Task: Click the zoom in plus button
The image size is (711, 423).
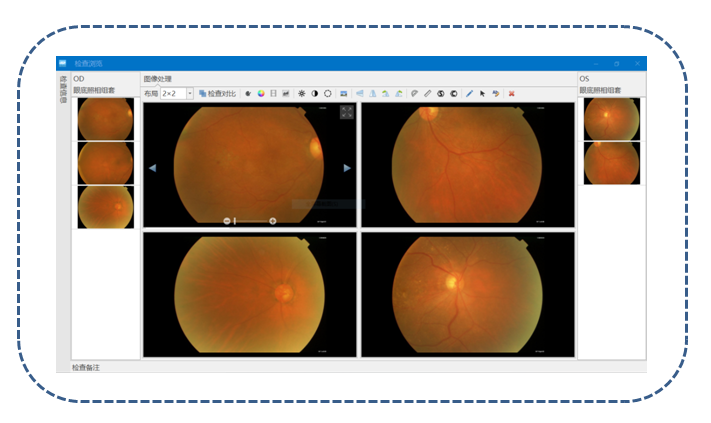Action: [x=273, y=221]
